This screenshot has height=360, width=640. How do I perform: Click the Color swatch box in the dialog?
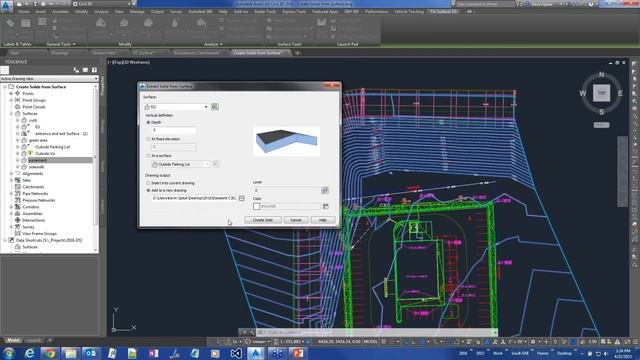click(x=256, y=207)
